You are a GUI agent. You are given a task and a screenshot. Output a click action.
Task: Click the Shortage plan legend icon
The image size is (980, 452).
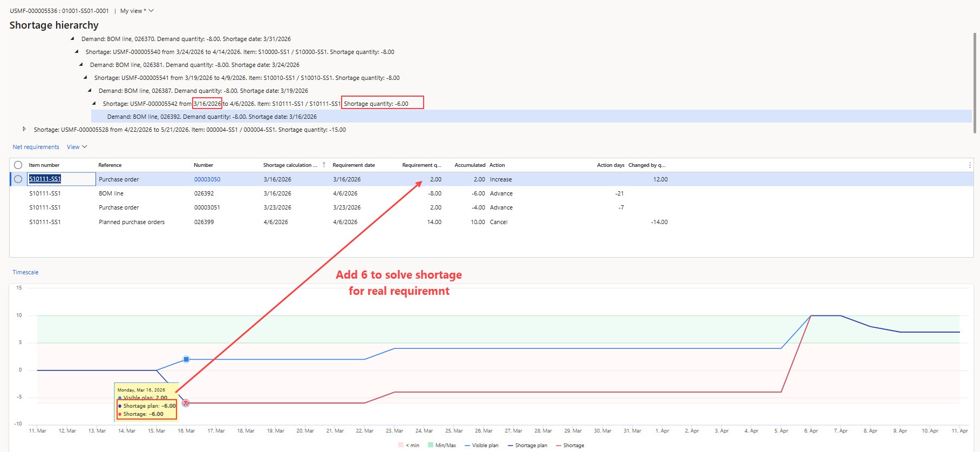point(510,446)
